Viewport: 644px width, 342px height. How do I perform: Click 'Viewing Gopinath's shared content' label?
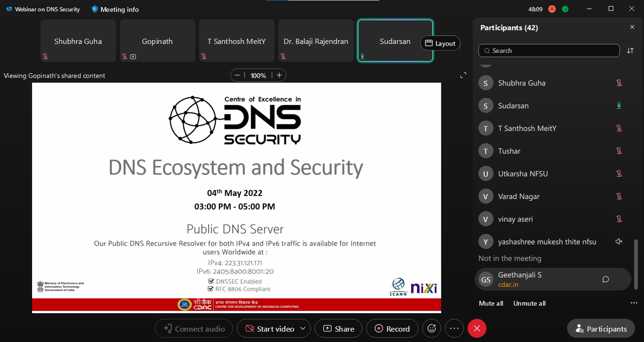[x=54, y=76]
